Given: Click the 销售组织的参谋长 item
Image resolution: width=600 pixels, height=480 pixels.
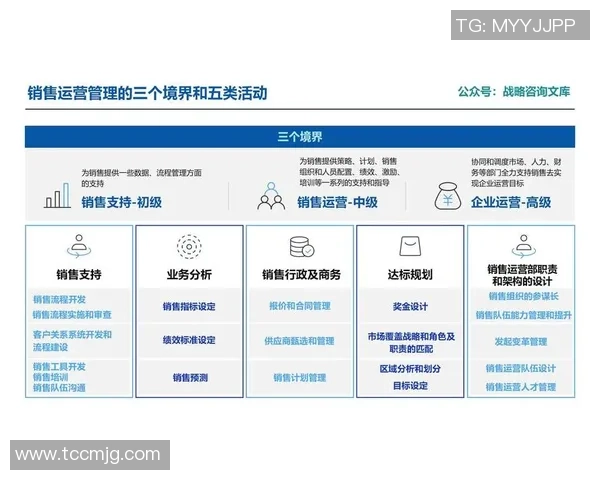Looking at the screenshot, I should click(523, 296).
